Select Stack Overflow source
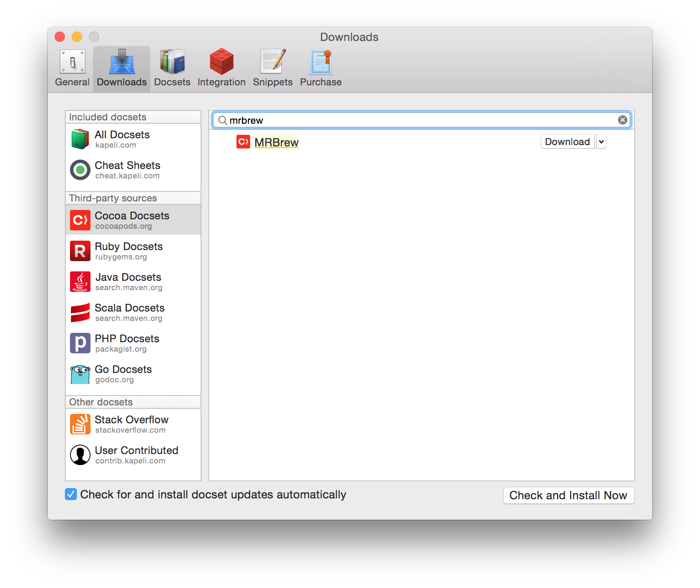Viewport: 700px width, 588px height. tap(133, 424)
